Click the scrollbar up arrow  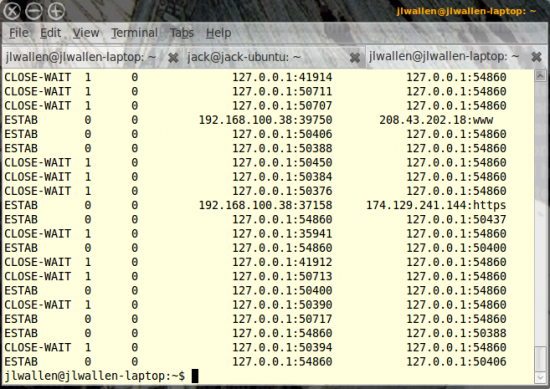tap(540, 75)
